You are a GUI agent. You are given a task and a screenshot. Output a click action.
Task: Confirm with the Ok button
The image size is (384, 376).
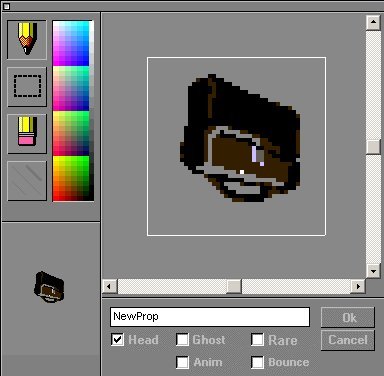pos(348,317)
